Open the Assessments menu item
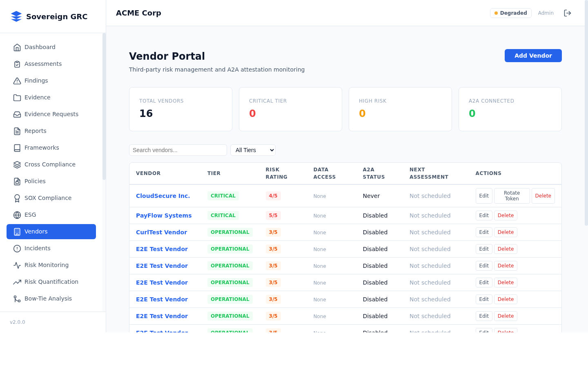This screenshot has width=588, height=368. [x=43, y=64]
